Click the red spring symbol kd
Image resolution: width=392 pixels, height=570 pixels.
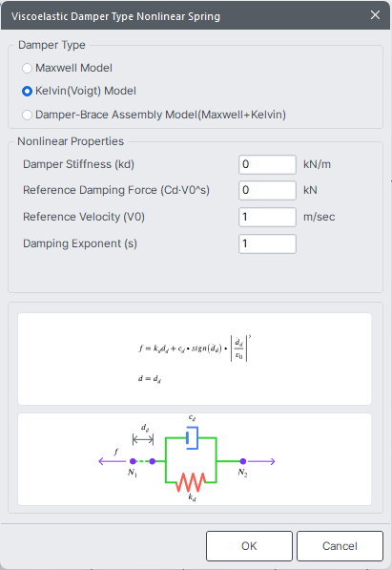coord(191,482)
